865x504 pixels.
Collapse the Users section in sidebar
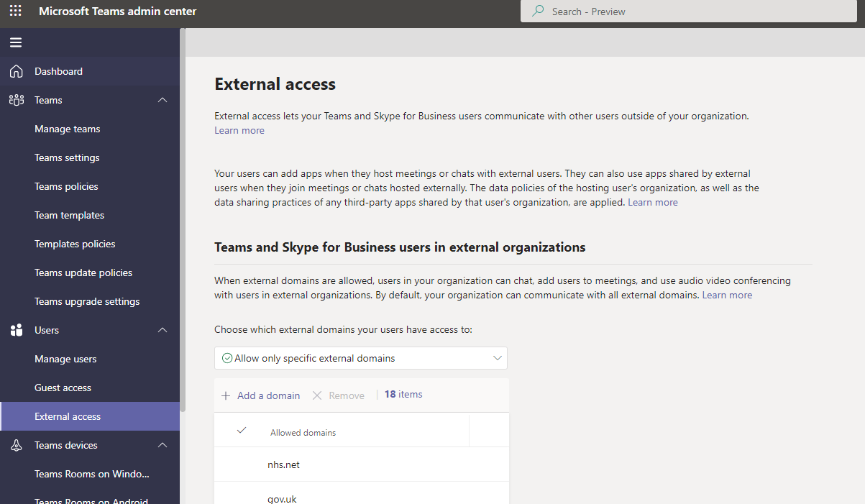coord(163,330)
